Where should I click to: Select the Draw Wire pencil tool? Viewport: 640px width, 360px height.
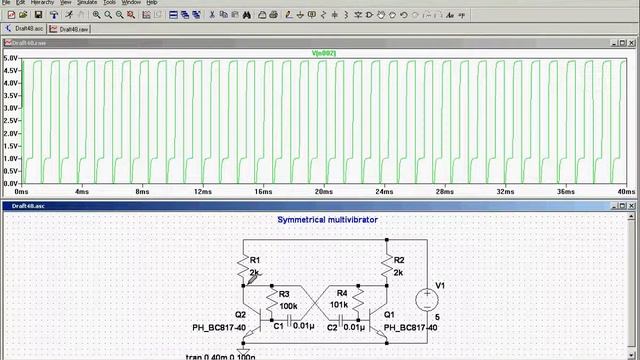[x=289, y=15]
